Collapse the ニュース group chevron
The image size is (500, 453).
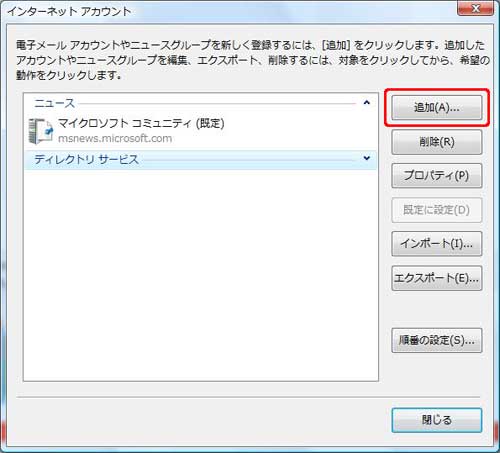coord(367,102)
